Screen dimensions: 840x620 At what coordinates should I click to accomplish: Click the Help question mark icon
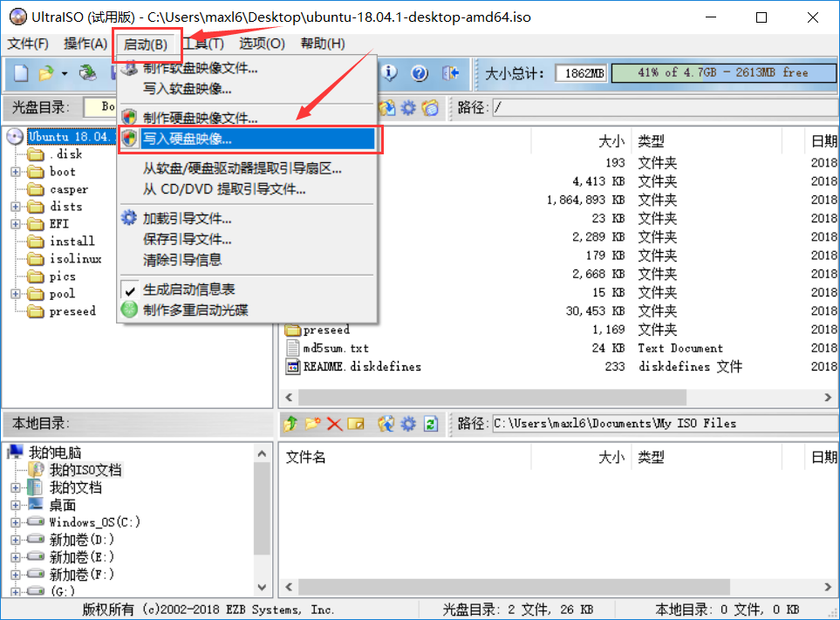point(420,73)
